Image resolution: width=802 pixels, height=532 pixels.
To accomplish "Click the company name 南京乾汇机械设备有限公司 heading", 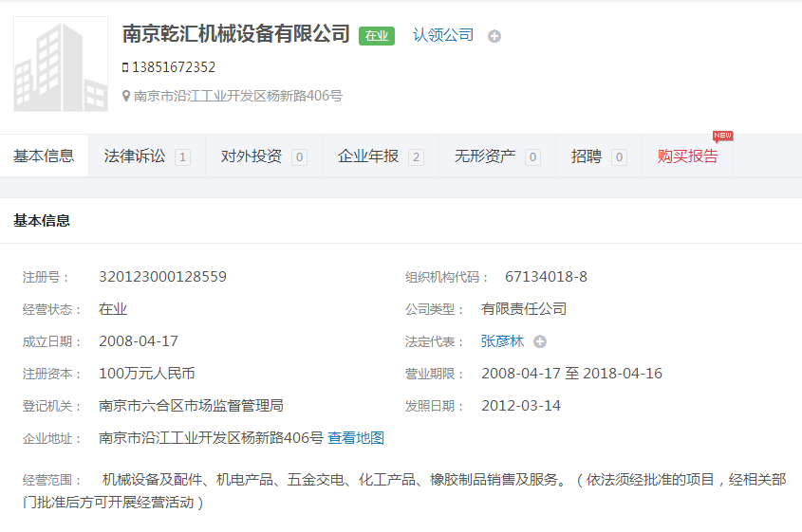I will tap(236, 35).
